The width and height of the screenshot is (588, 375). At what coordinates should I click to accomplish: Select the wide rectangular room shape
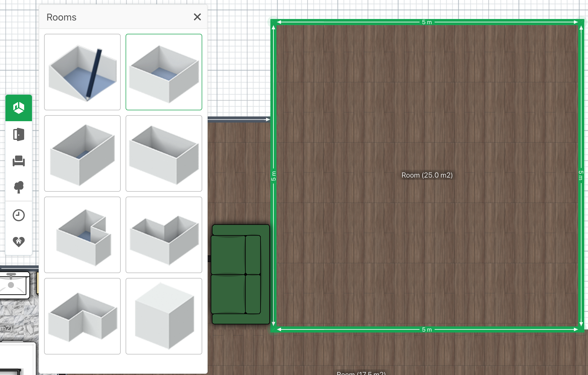(x=164, y=153)
